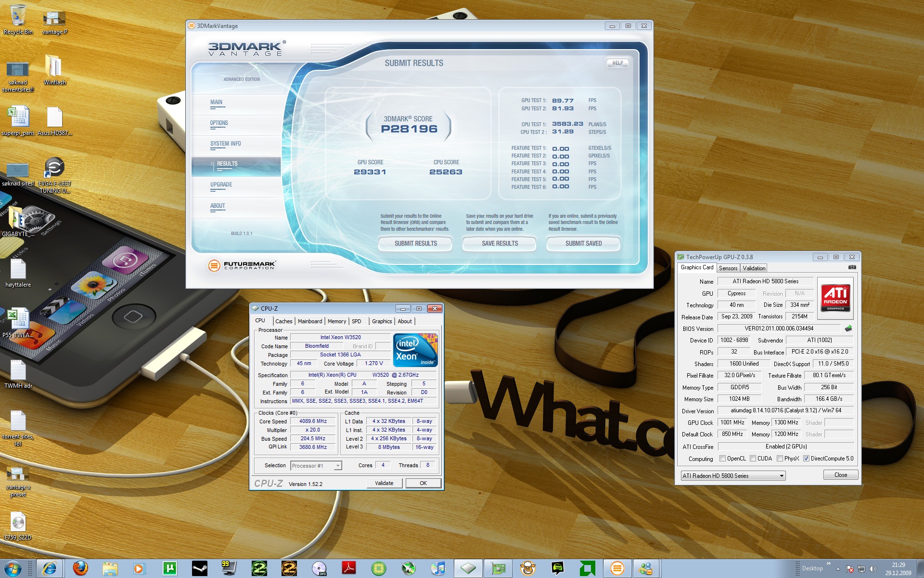The image size is (924, 578).
Task: Expand the Desktop toolbar chevron on taskbar
Action: [x=828, y=564]
